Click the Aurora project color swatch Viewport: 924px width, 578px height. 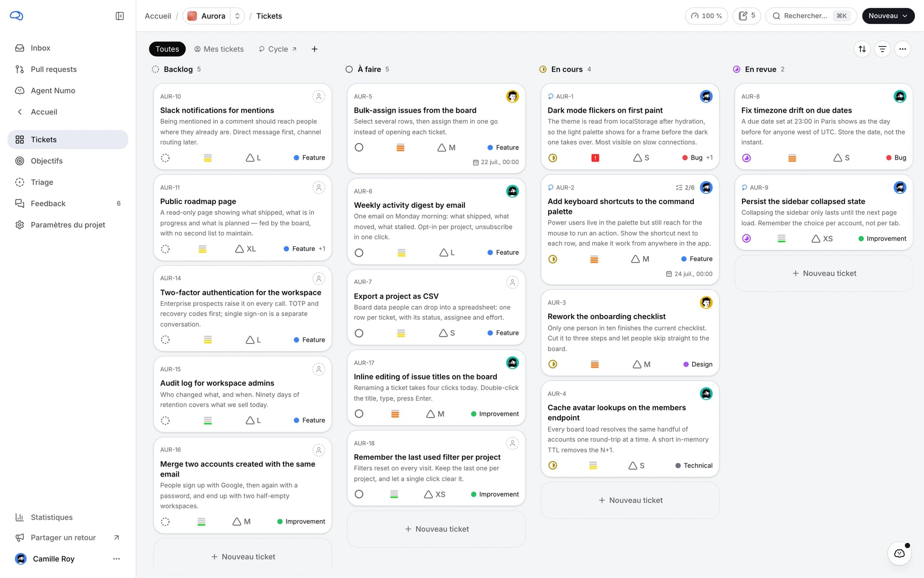192,16
